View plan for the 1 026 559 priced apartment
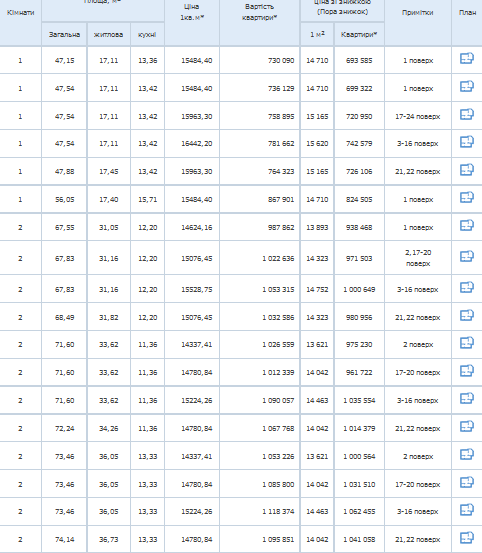 (466, 342)
